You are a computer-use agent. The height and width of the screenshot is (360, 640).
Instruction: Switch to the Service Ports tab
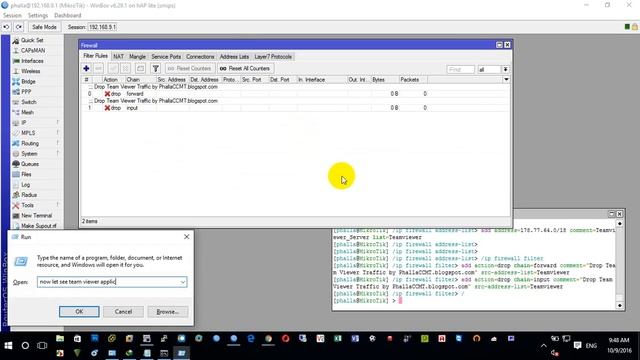(166, 56)
